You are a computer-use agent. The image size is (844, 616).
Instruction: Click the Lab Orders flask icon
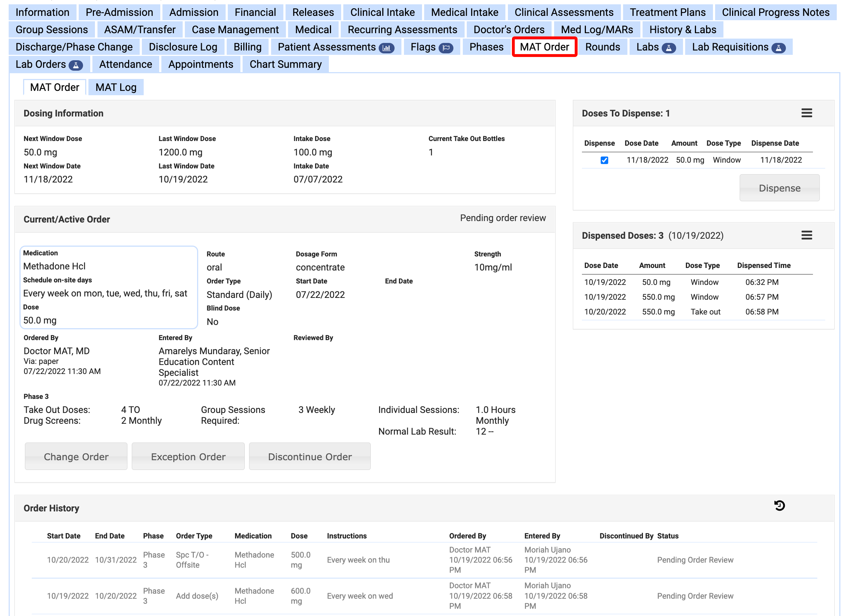pos(76,65)
